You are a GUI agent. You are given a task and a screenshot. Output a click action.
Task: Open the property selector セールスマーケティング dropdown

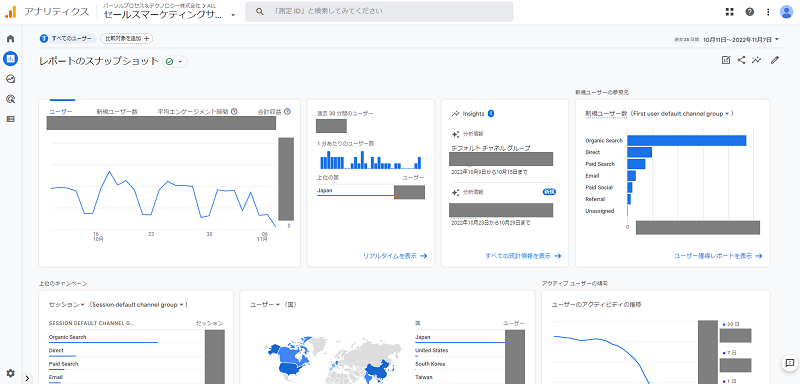pyautogui.click(x=169, y=15)
